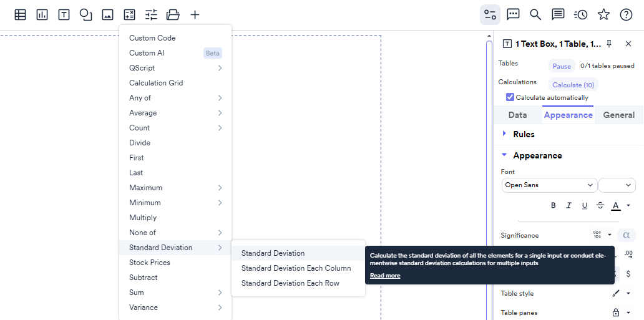The image size is (644, 320).
Task: Open the Help question mark icon
Action: pyautogui.click(x=625, y=15)
